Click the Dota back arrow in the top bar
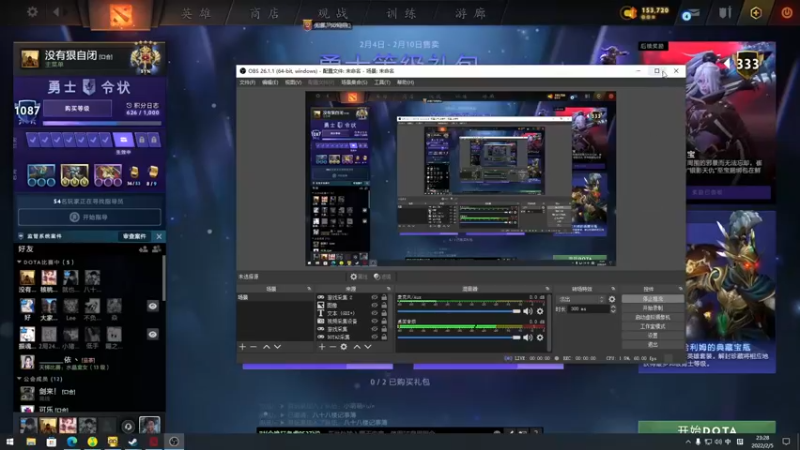Image resolution: width=800 pixels, height=450 pixels. [x=57, y=12]
